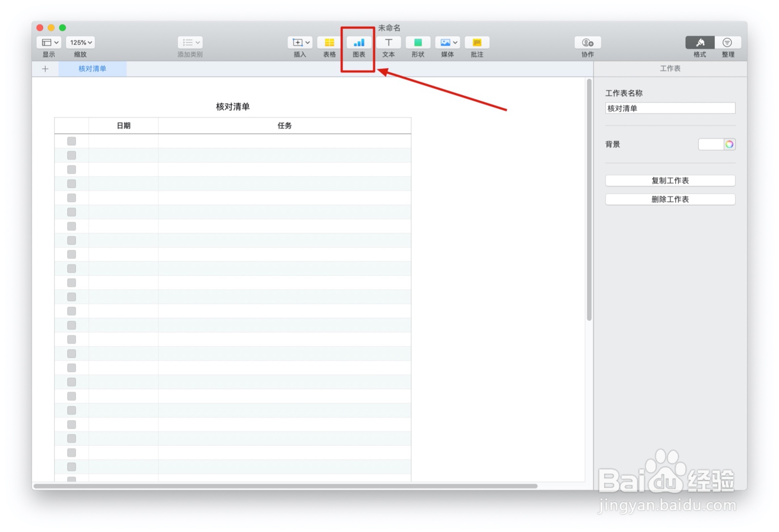Viewport: 779px width, 532px height.
Task: Open the 媒体 media dropdown
Action: point(447,42)
